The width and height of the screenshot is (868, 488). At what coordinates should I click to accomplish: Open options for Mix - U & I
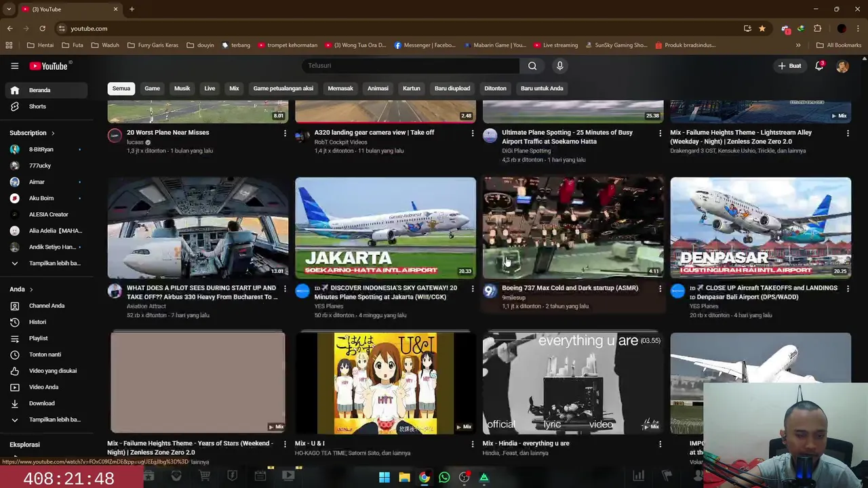click(x=473, y=444)
